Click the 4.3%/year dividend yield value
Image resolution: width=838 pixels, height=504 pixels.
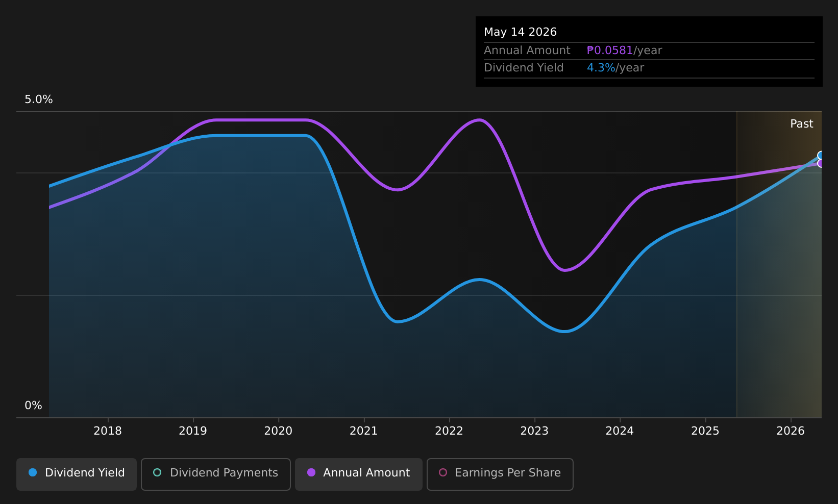click(x=615, y=68)
